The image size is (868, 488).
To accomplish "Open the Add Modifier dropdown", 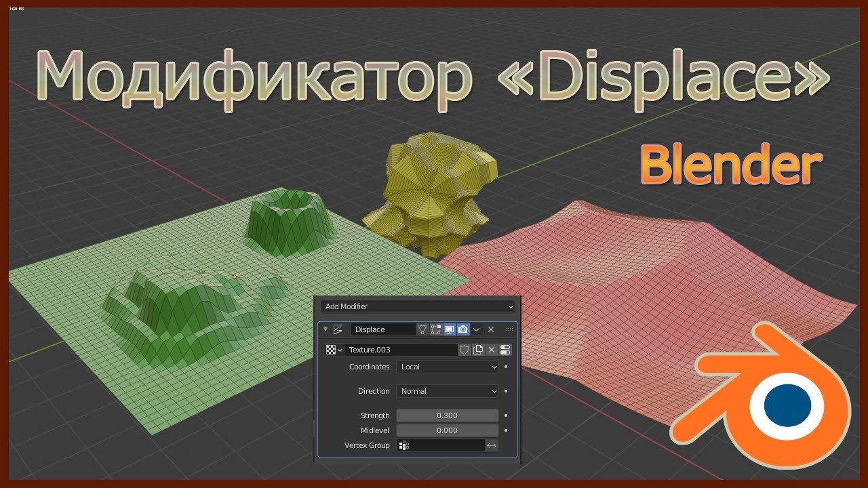I will tap(417, 306).
